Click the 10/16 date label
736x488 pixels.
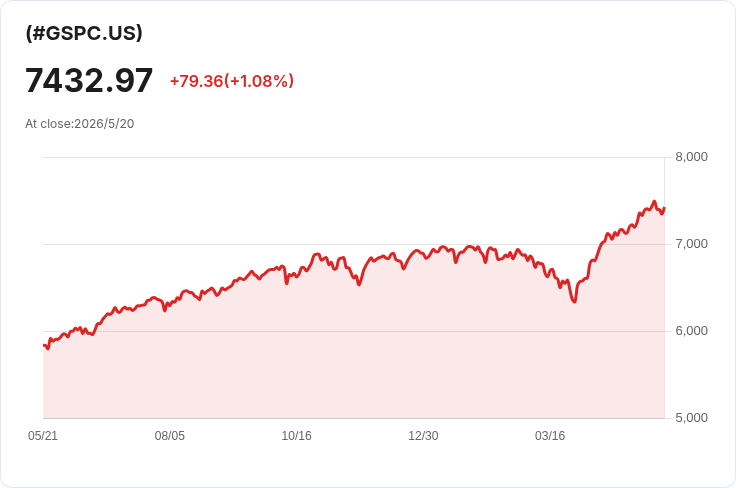[x=296, y=436]
